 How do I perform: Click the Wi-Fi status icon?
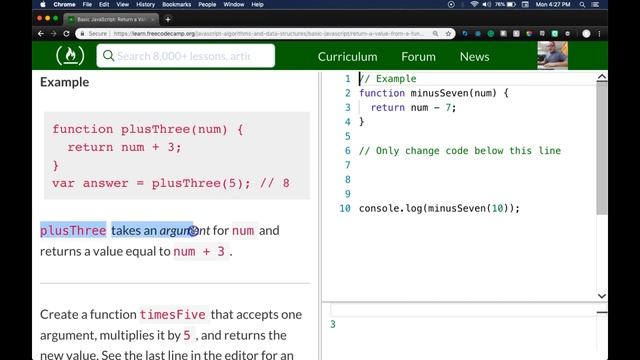474,4
